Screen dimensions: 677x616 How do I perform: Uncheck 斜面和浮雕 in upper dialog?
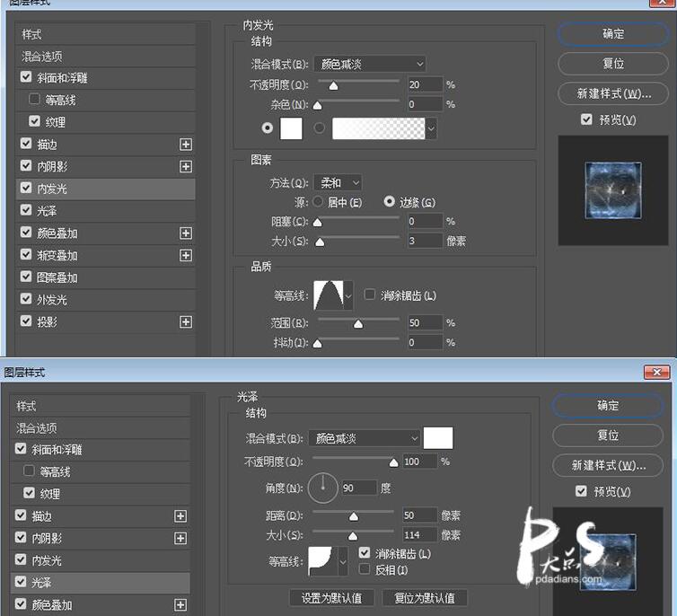pos(26,77)
